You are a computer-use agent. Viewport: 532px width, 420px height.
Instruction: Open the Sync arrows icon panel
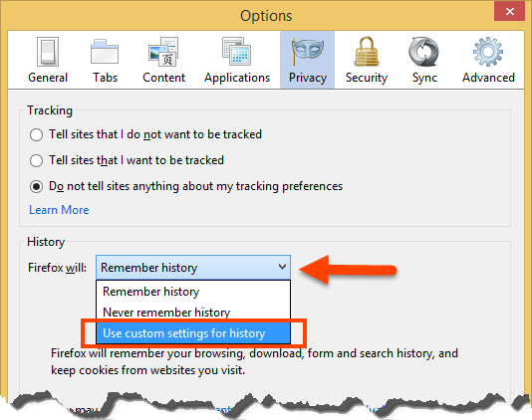point(424,60)
